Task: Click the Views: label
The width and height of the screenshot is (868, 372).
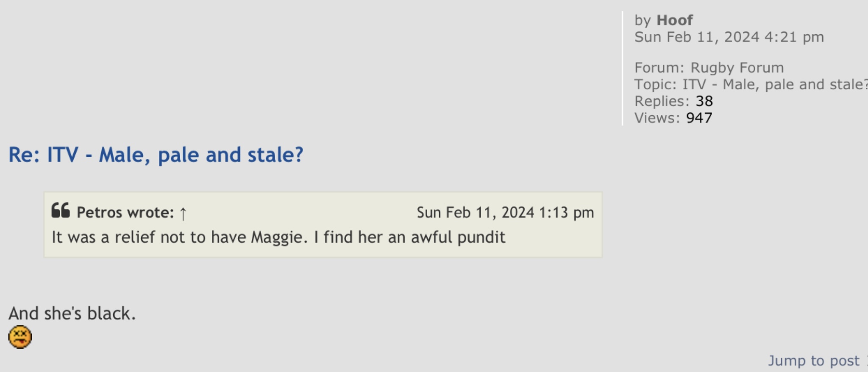Action: (657, 118)
